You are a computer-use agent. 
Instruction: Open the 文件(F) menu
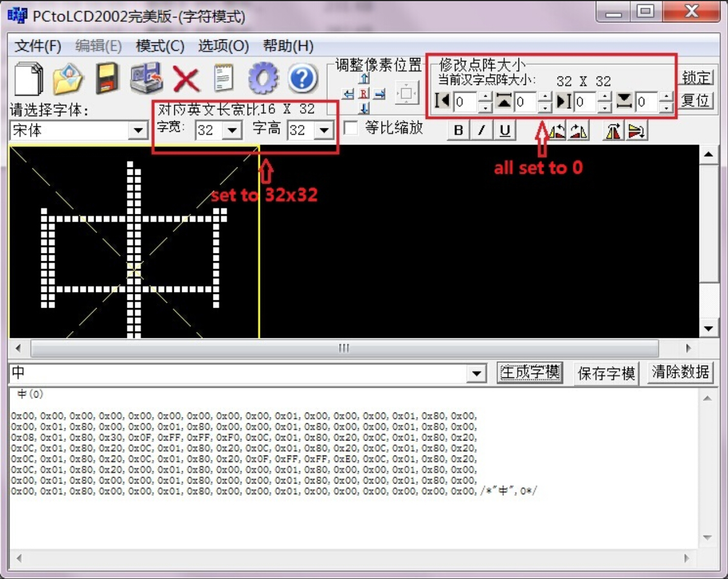pos(37,46)
